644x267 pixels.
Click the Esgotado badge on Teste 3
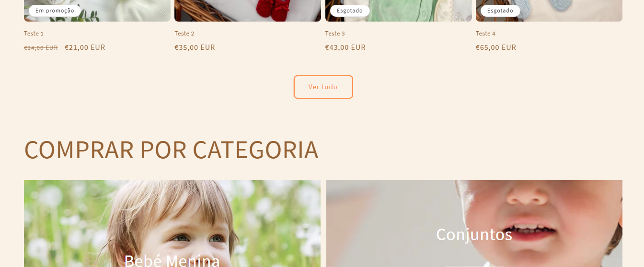pyautogui.click(x=350, y=11)
